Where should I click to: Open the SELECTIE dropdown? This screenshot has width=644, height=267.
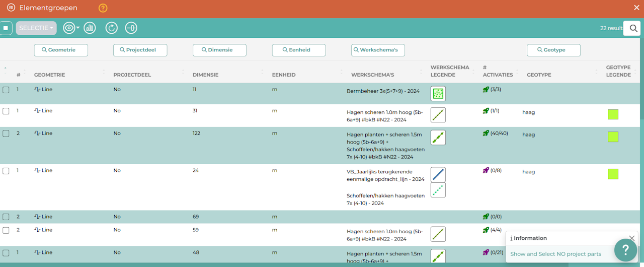(36, 28)
